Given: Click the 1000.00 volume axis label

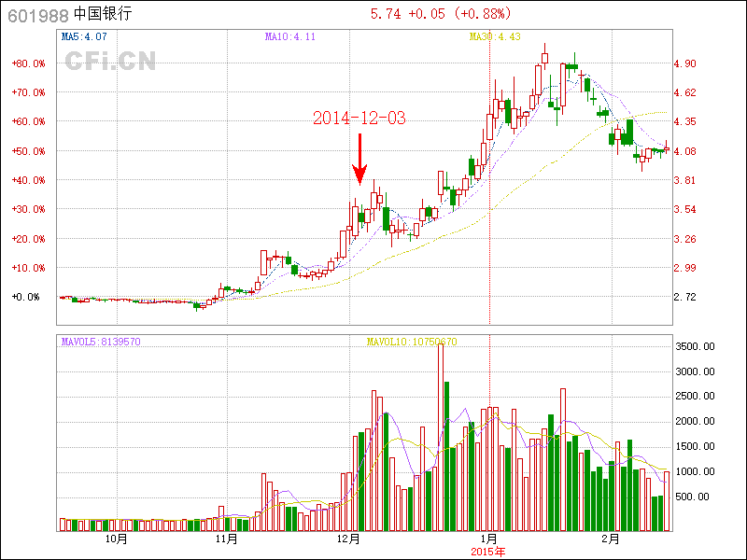Looking at the screenshot, I should point(695,471).
